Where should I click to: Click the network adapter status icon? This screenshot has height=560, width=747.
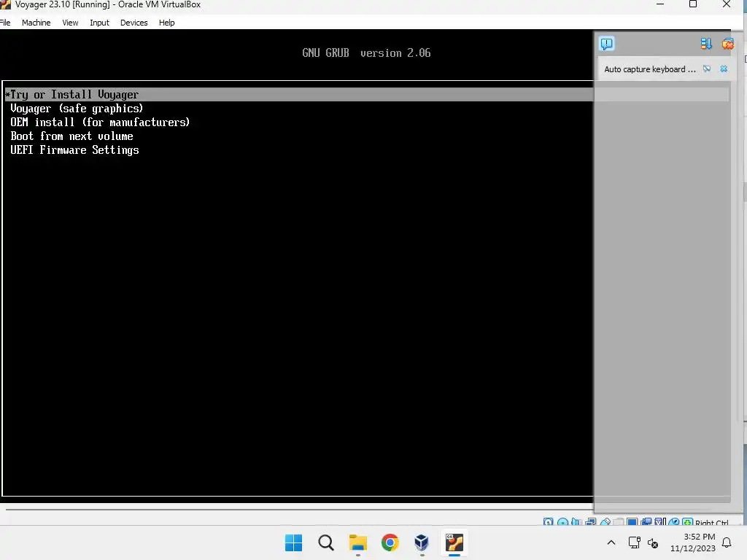tap(591, 522)
